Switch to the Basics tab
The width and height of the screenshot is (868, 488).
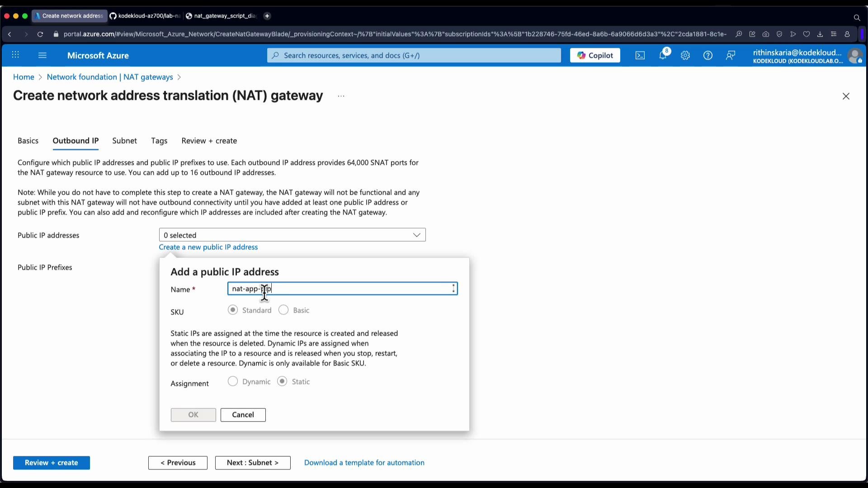[x=28, y=141]
